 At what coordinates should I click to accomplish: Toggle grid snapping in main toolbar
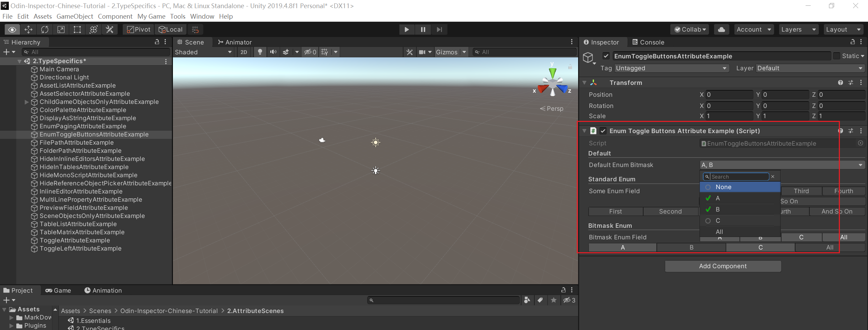coord(195,30)
